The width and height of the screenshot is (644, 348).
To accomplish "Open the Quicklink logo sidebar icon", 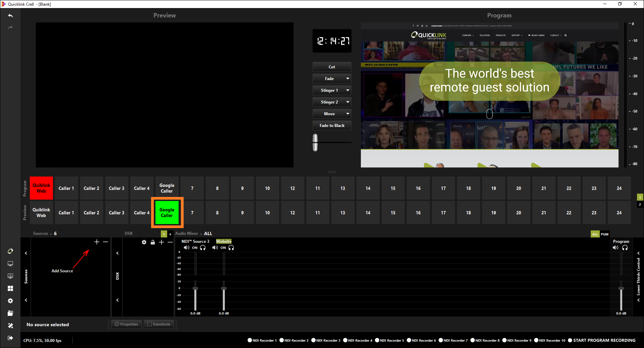I will click(10, 251).
